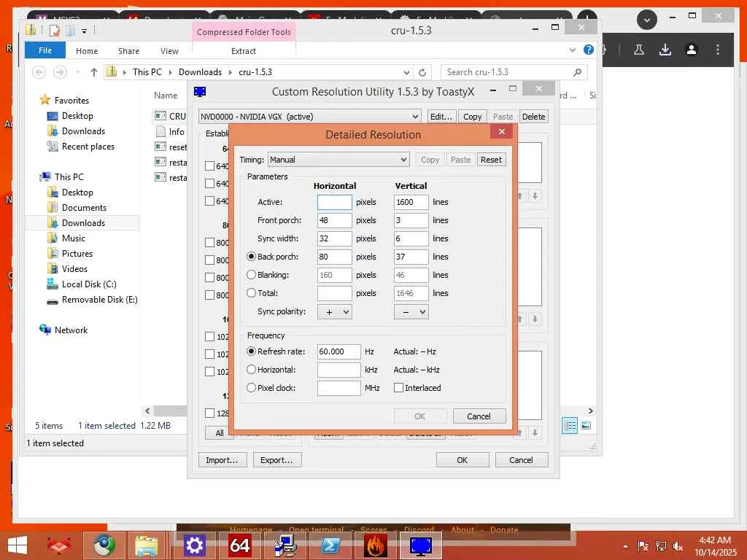The height and width of the screenshot is (560, 747).
Task: Expand the Explorer ribbon chevron
Action: [572, 50]
